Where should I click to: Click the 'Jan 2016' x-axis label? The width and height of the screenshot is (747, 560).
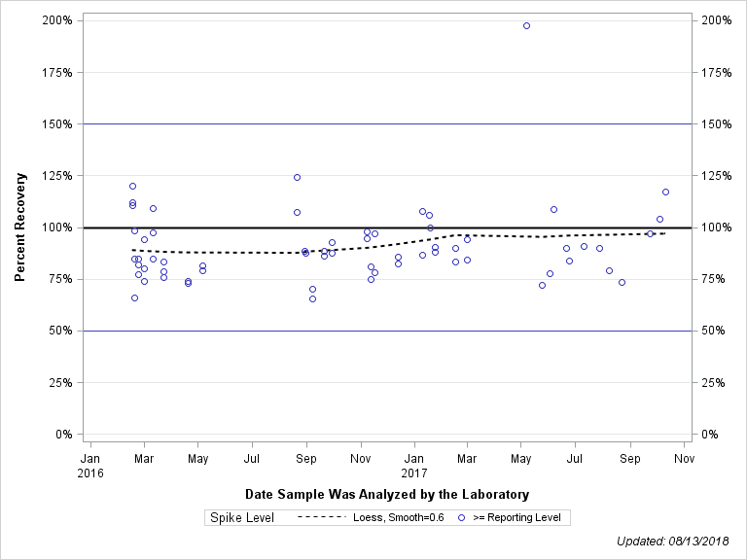[90, 466]
